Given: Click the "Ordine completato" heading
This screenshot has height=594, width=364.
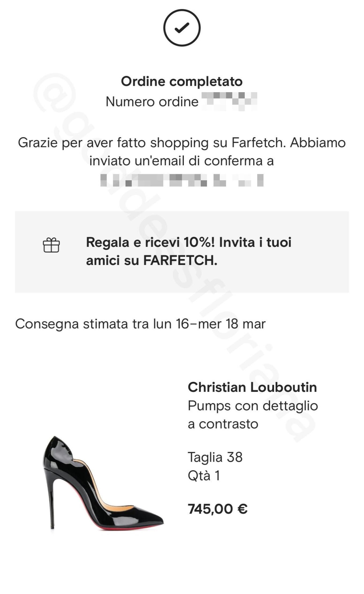Looking at the screenshot, I should [182, 81].
